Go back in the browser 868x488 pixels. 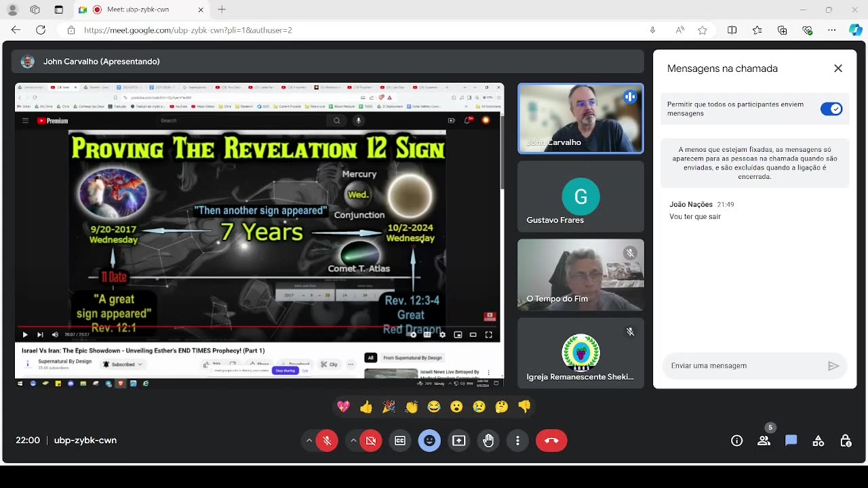click(x=16, y=30)
